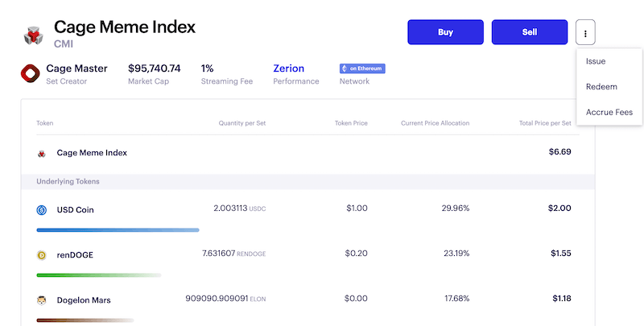Image resolution: width=644 pixels, height=326 pixels.
Task: Select Redeem from the dropdown menu
Action: click(601, 87)
